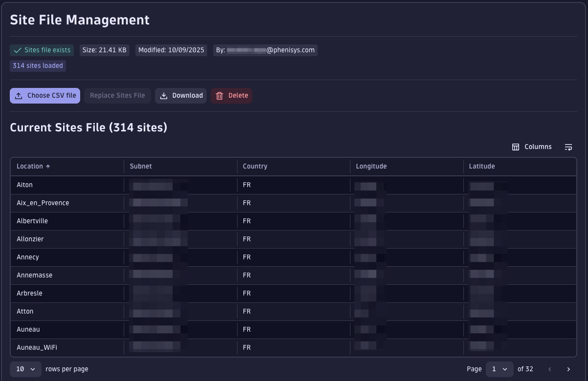
Task: Go to next page using the right chevron
Action: (x=568, y=369)
